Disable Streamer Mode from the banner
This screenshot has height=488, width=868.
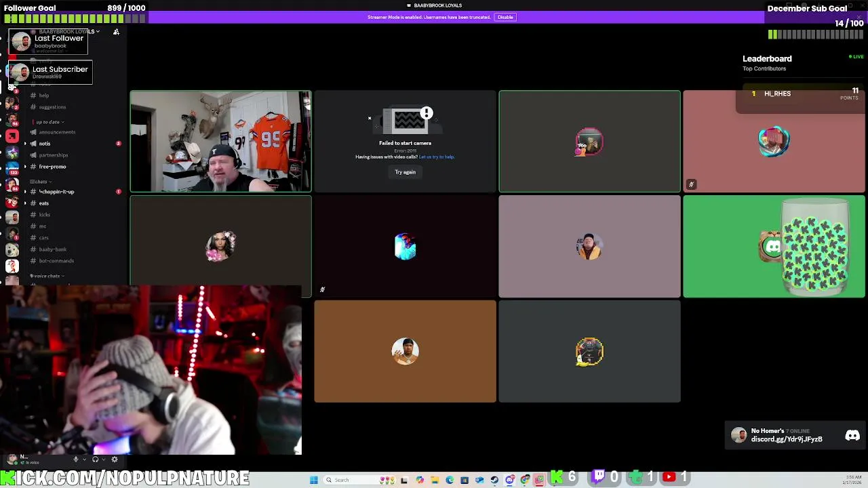pos(505,17)
